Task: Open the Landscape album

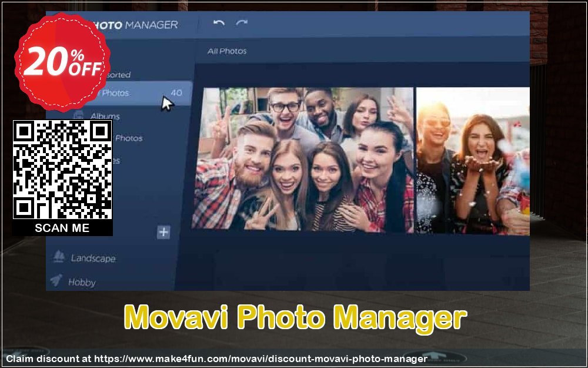Action: point(93,258)
